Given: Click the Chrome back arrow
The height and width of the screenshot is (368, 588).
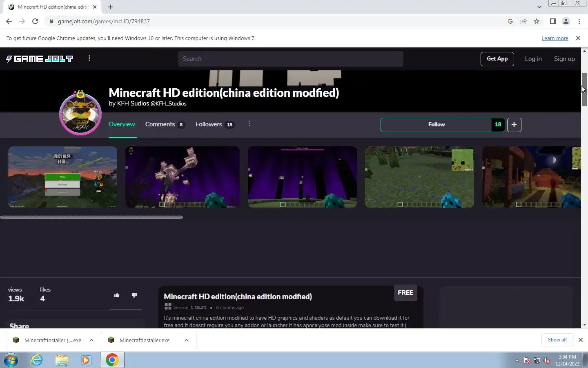Looking at the screenshot, I should coord(9,21).
